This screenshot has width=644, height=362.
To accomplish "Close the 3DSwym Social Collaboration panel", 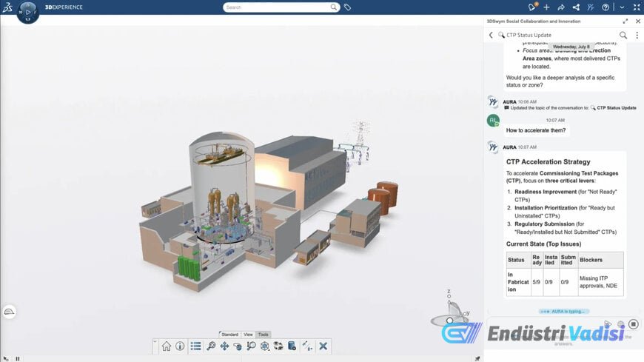I will coord(638,21).
